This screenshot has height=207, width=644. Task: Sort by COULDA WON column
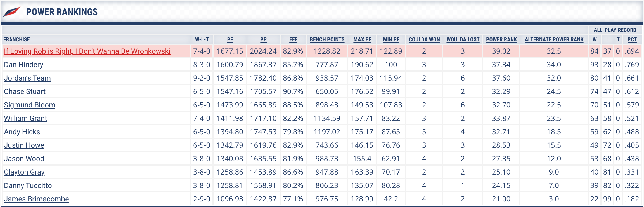click(x=424, y=39)
